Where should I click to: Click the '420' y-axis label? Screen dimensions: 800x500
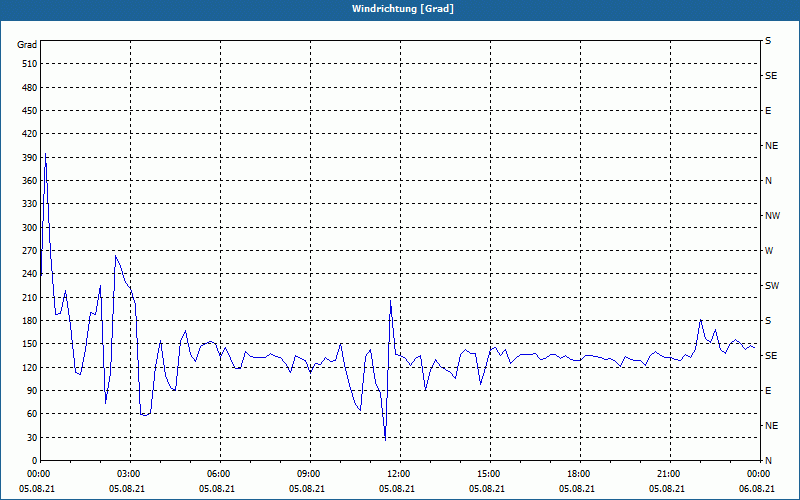click(x=30, y=134)
